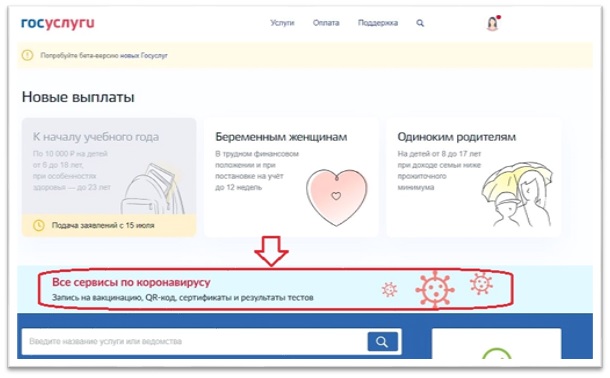Click the warning icon in the beta banner
The width and height of the screenshot is (610, 378).
click(27, 55)
